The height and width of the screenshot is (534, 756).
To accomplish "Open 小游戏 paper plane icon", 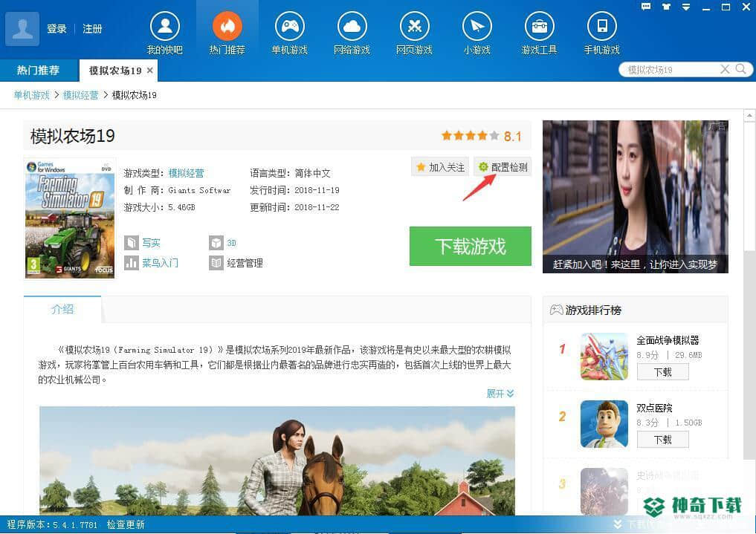I will click(476, 26).
